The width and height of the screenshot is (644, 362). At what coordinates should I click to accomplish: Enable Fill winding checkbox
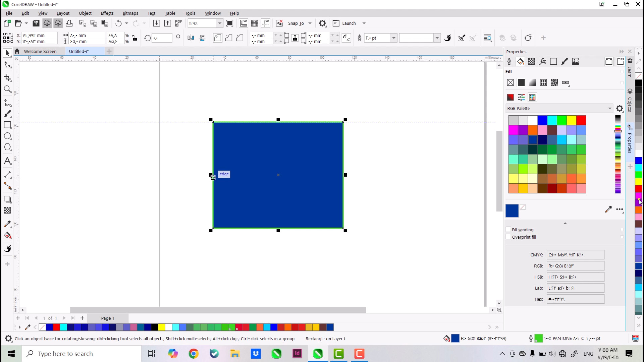508,230
